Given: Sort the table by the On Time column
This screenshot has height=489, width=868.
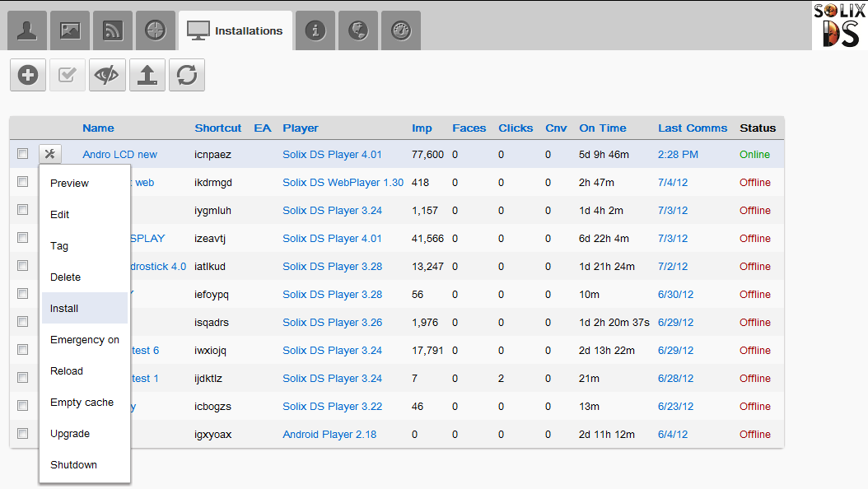Looking at the screenshot, I should click(603, 128).
